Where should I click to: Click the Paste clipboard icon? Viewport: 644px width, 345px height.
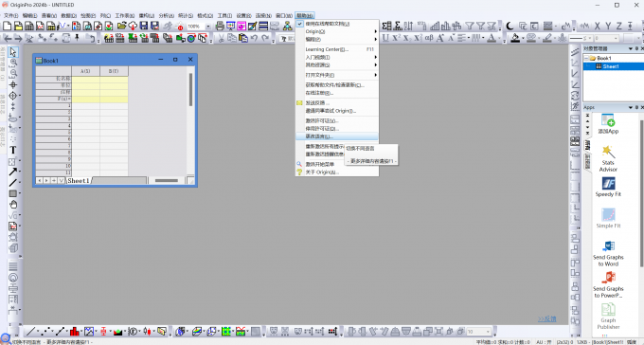coord(243,38)
